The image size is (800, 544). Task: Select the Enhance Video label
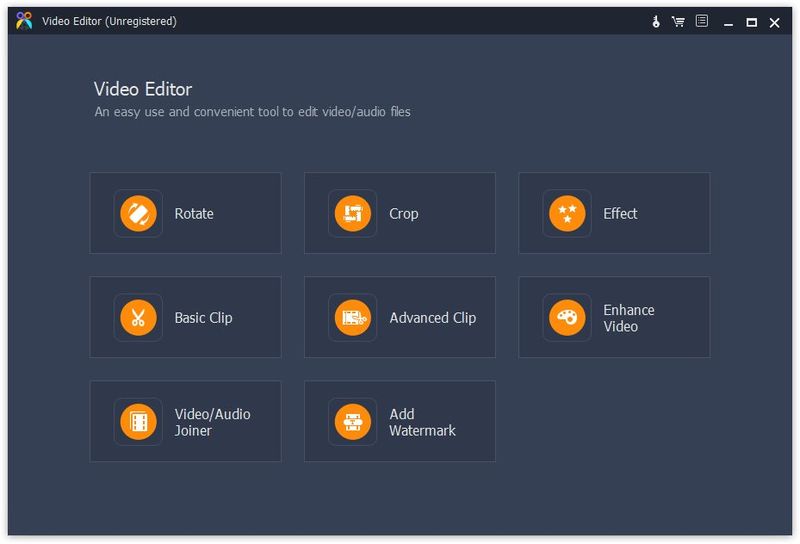point(629,318)
